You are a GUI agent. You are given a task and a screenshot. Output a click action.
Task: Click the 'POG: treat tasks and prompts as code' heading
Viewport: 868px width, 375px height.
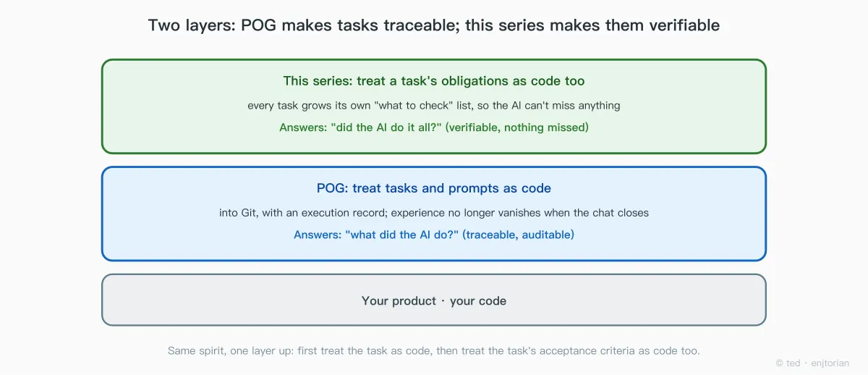(x=434, y=188)
